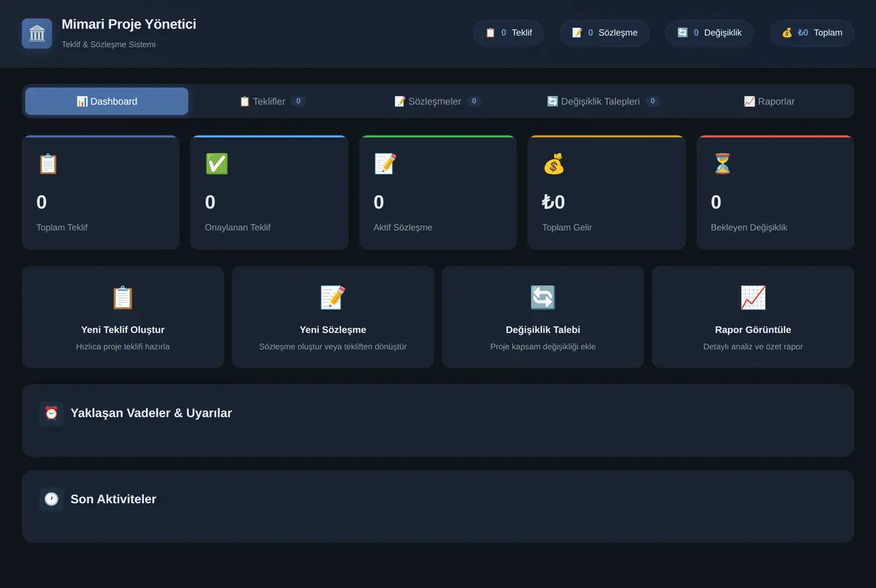This screenshot has height=588, width=876.
Task: Click the Mimari Proje Yönetici title
Action: tap(129, 24)
